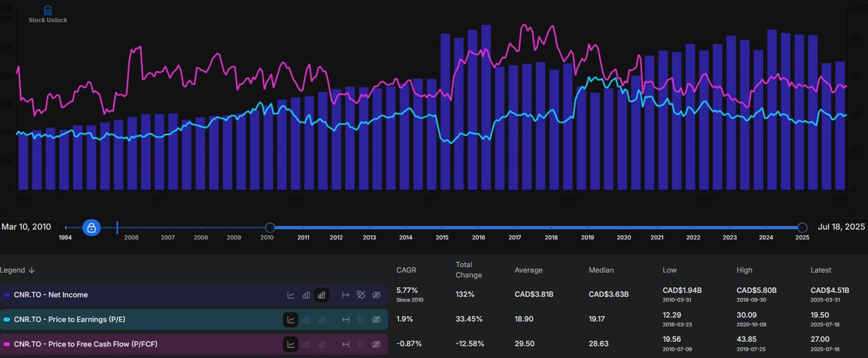Select line chart icon for Price to Free Cash Flow

tap(291, 344)
